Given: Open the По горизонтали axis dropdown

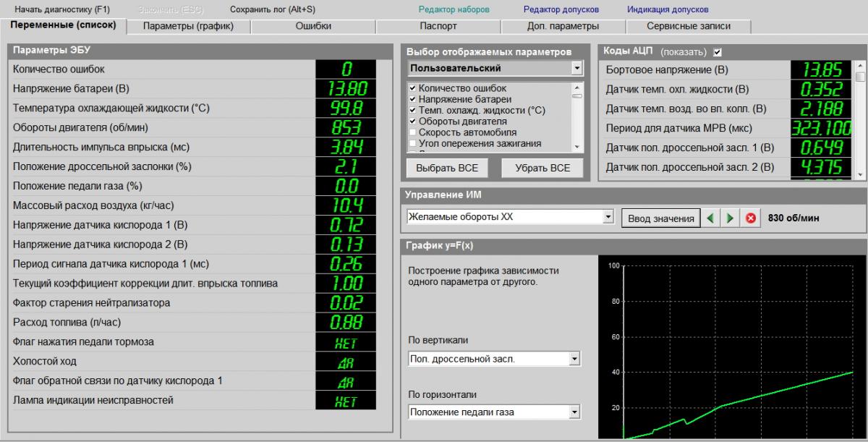Looking at the screenshot, I should click(x=574, y=412).
